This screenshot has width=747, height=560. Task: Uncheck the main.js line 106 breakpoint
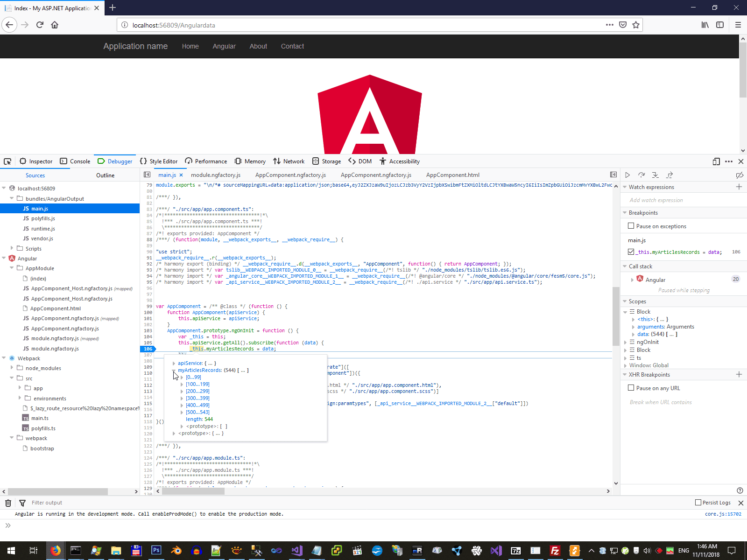tap(631, 252)
